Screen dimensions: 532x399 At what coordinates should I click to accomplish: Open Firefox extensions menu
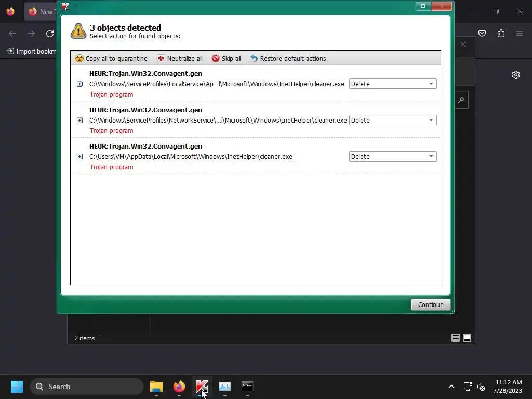click(501, 33)
